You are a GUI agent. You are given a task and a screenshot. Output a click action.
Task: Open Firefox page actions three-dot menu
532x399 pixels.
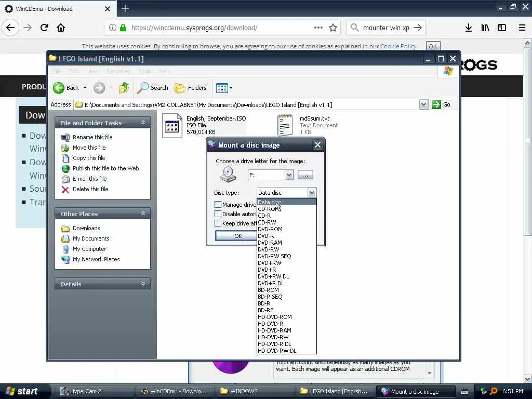(318, 28)
